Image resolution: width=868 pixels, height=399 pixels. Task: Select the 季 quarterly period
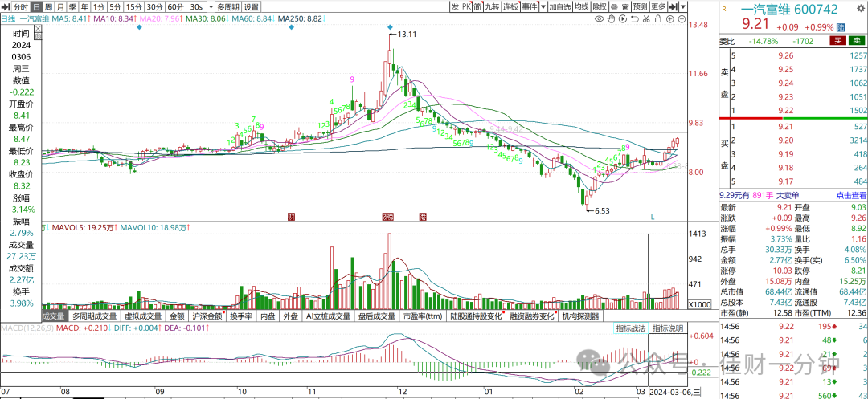72,7
